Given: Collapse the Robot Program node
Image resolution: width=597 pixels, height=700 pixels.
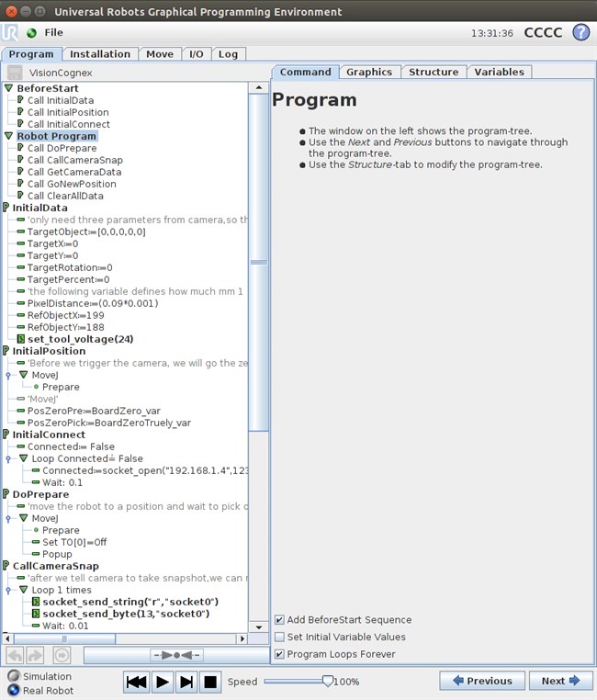Looking at the screenshot, I should pos(8,136).
